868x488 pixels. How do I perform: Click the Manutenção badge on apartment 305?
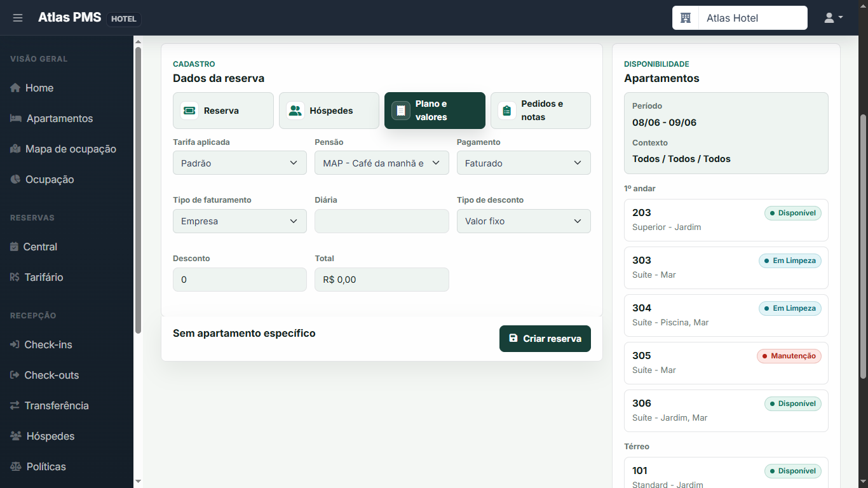click(x=789, y=356)
